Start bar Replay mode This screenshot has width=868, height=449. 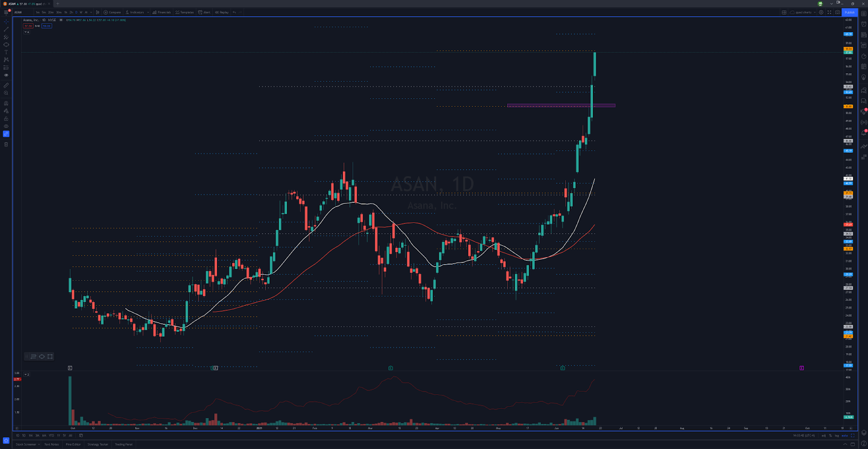pyautogui.click(x=222, y=12)
